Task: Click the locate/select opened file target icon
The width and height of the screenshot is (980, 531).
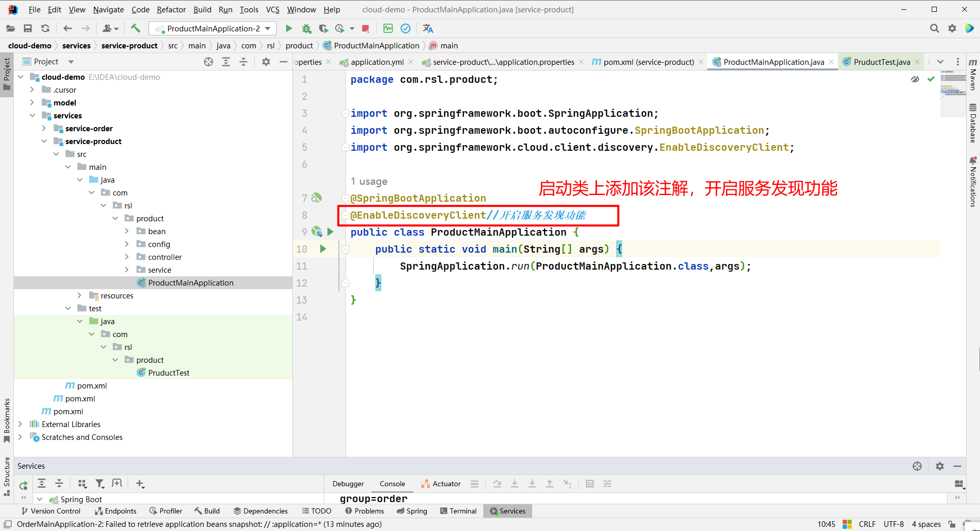Action: click(208, 62)
